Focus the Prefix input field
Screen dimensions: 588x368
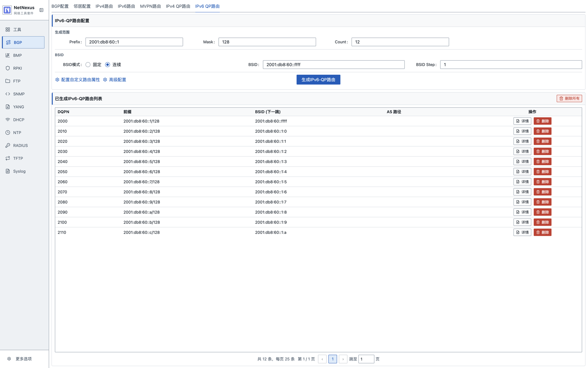pyautogui.click(x=134, y=42)
